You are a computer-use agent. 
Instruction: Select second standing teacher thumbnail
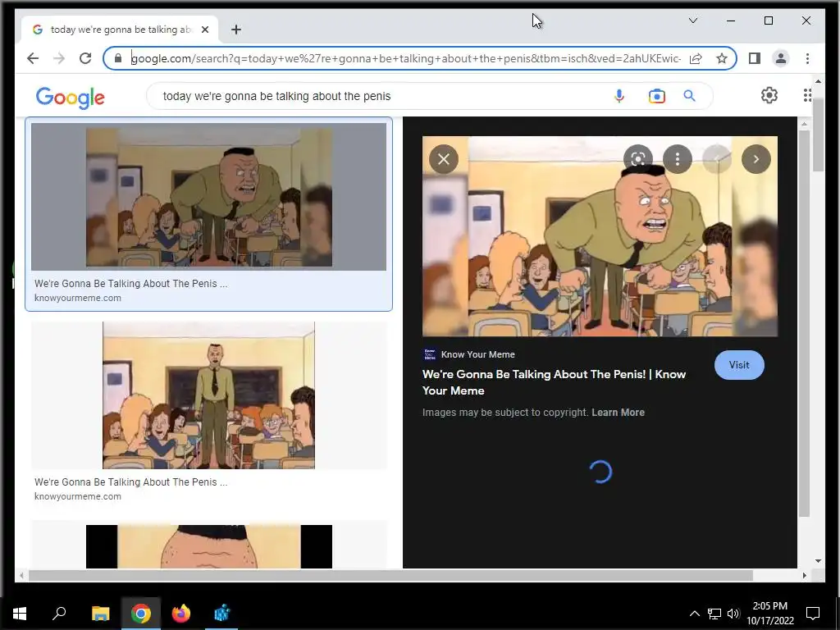[208, 395]
